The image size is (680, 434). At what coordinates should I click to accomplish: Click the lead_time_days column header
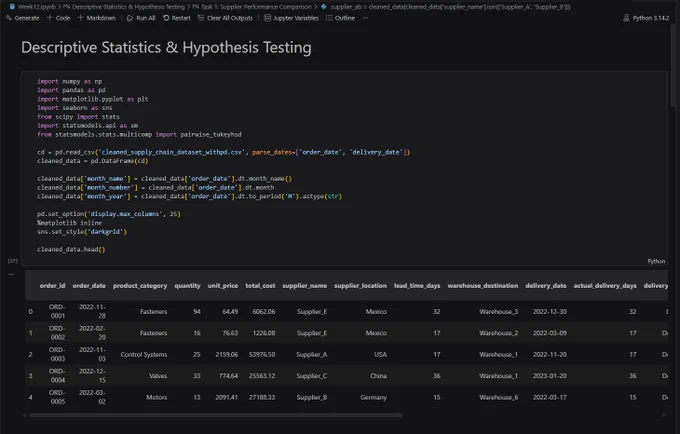417,285
